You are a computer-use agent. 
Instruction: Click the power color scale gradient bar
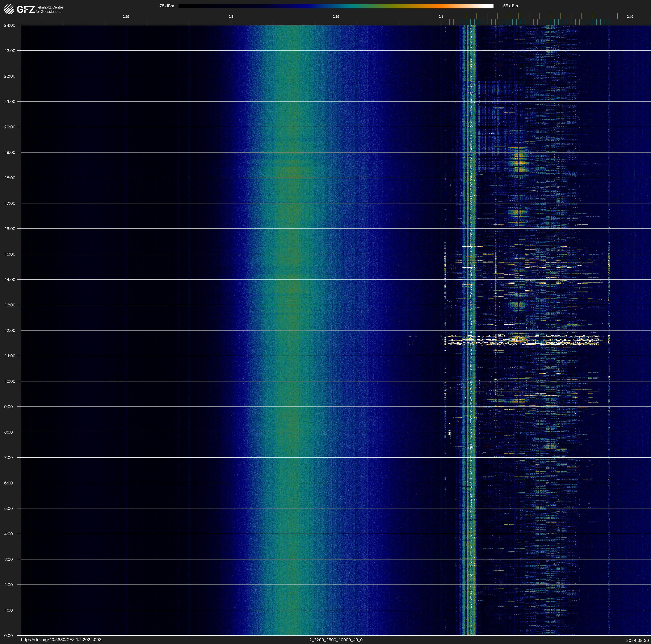336,6
